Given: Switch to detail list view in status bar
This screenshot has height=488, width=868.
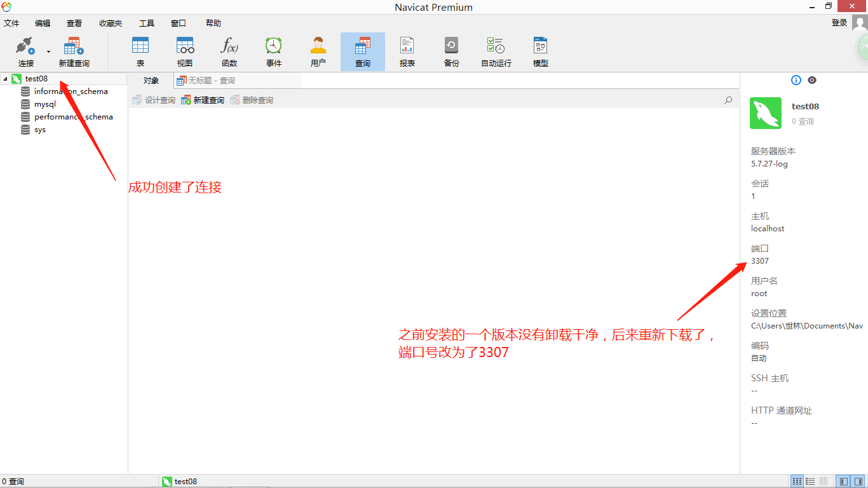Looking at the screenshot, I should click(x=811, y=482).
